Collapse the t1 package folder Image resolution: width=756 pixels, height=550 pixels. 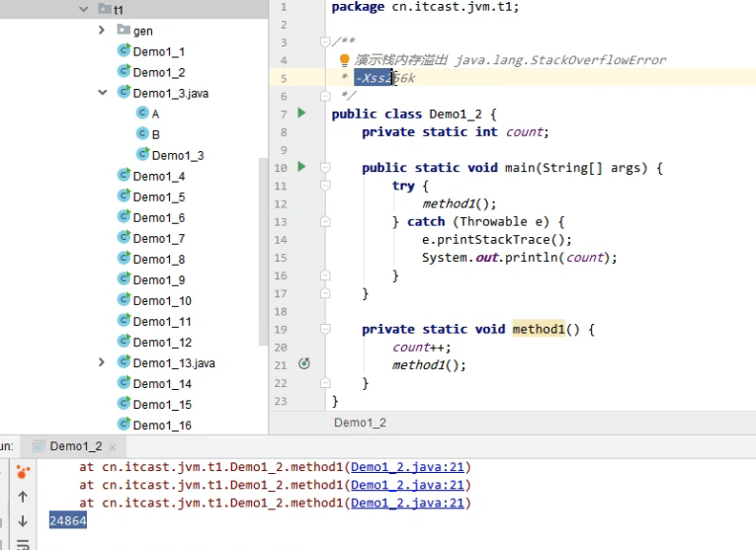tap(83, 9)
